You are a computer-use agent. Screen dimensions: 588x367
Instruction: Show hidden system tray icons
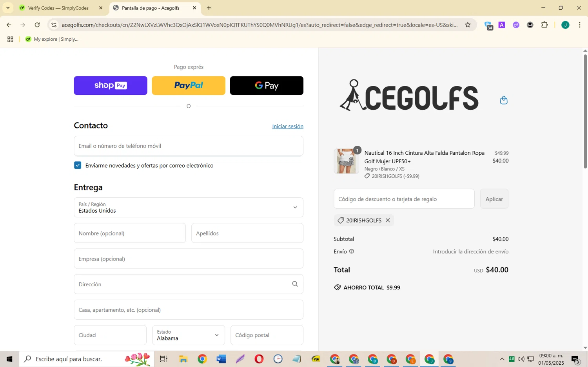pyautogui.click(x=502, y=359)
